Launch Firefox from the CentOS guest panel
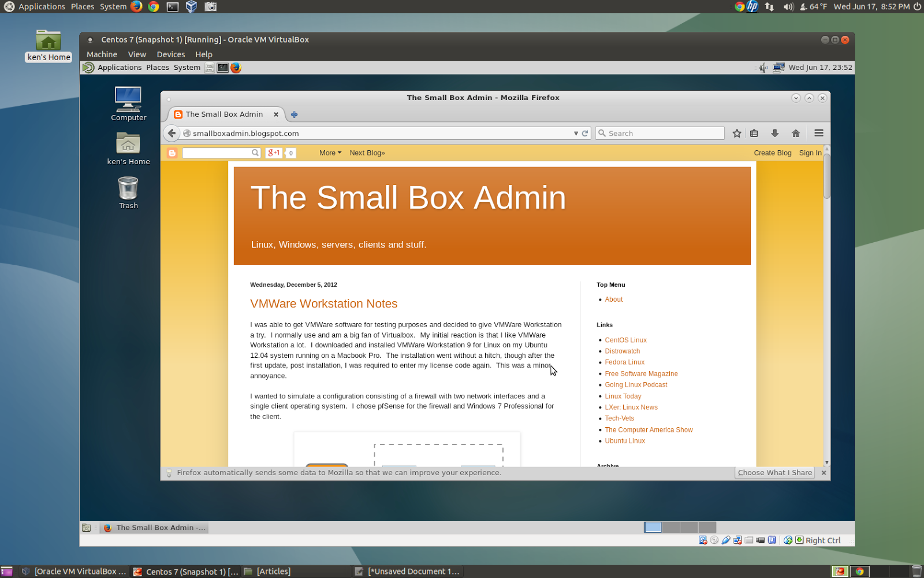This screenshot has height=578, width=924. (x=236, y=68)
